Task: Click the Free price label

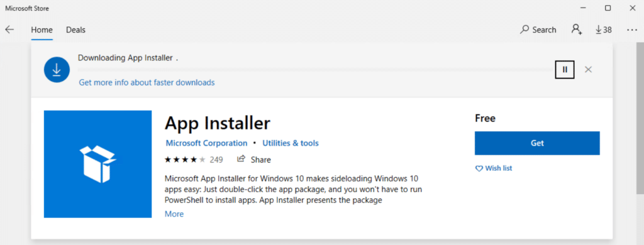Action: (485, 119)
